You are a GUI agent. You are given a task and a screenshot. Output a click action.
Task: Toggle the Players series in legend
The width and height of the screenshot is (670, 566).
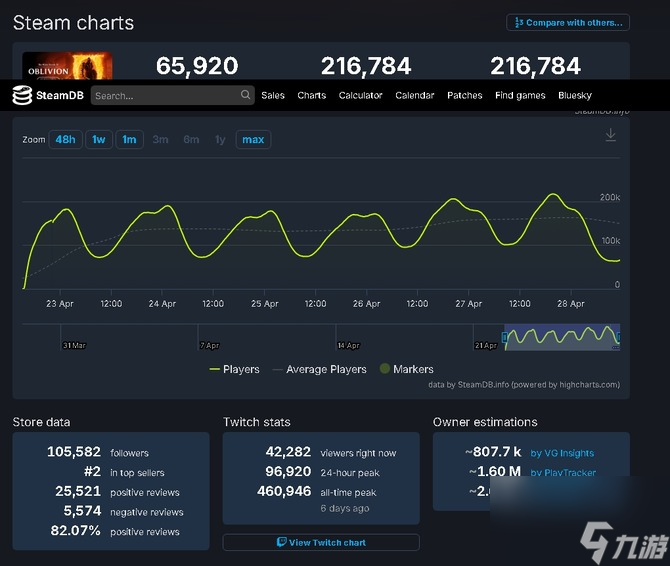tap(234, 369)
